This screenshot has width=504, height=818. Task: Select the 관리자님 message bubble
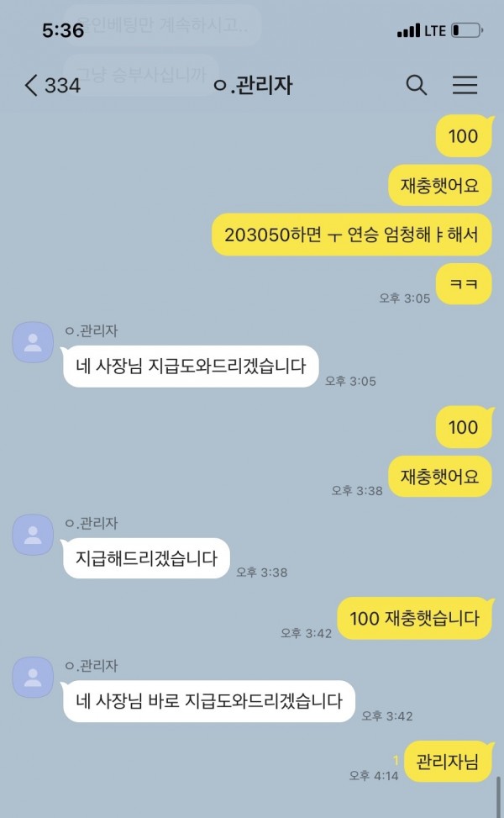tap(448, 762)
